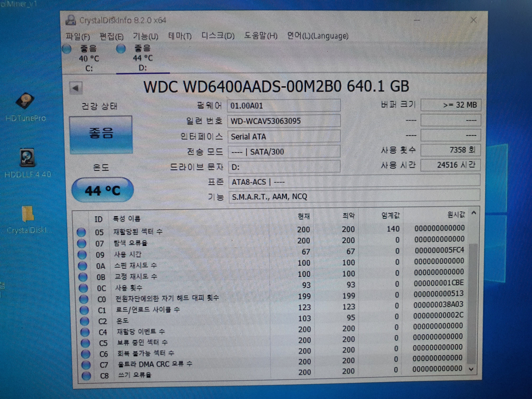Switch to the C: drive tab
Viewport: 532px width, 399px height.
(x=89, y=59)
